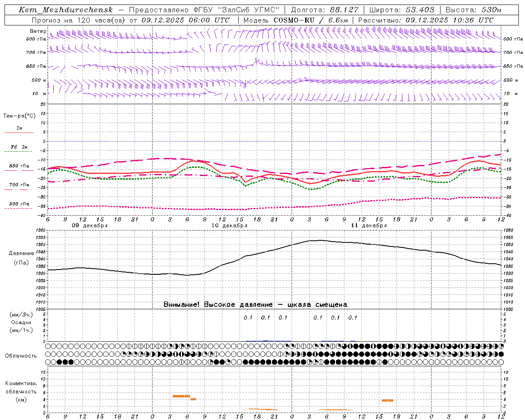525x420 pixels.
Task: Click the Давление pressure panel label
Action: (x=21, y=253)
